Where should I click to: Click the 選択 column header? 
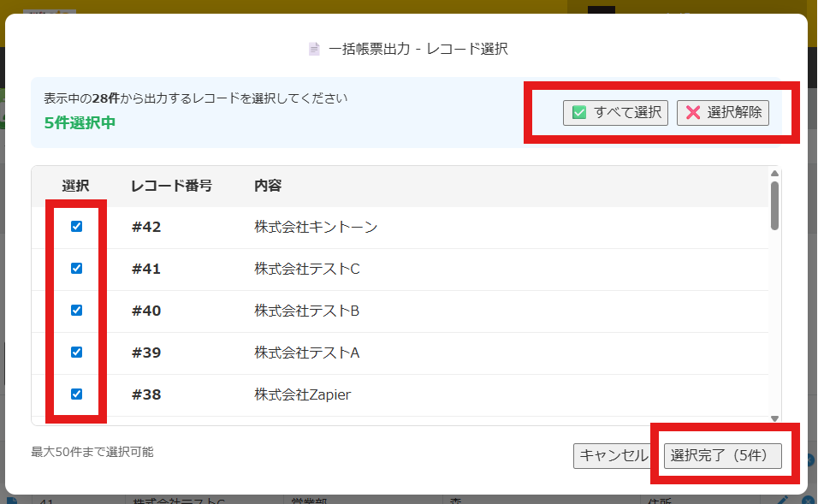[x=76, y=186]
